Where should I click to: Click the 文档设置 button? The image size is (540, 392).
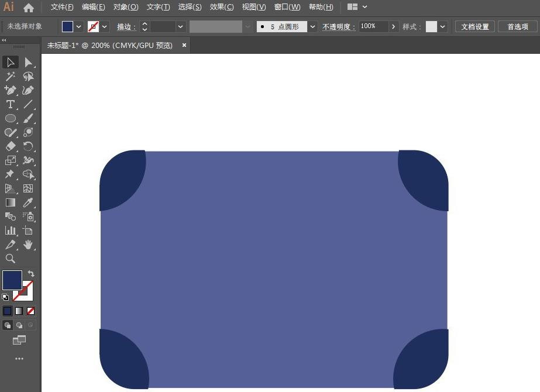click(x=475, y=26)
